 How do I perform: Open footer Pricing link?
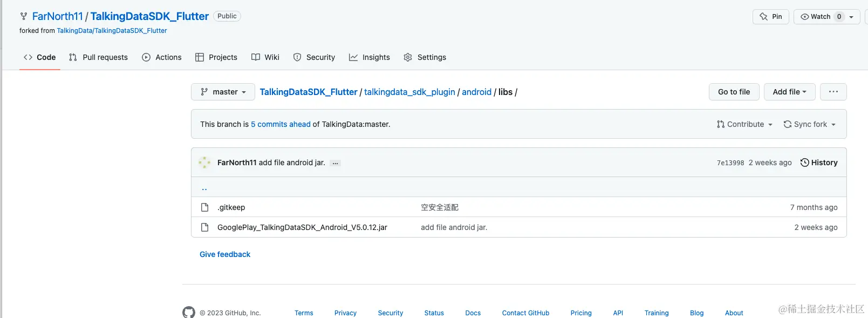click(x=581, y=313)
